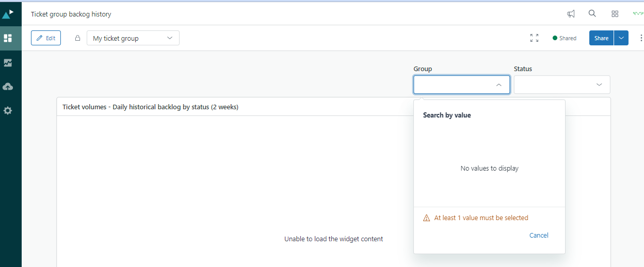Click the Zendesk Explore logo icon
The height and width of the screenshot is (267, 644).
pyautogui.click(x=8, y=14)
